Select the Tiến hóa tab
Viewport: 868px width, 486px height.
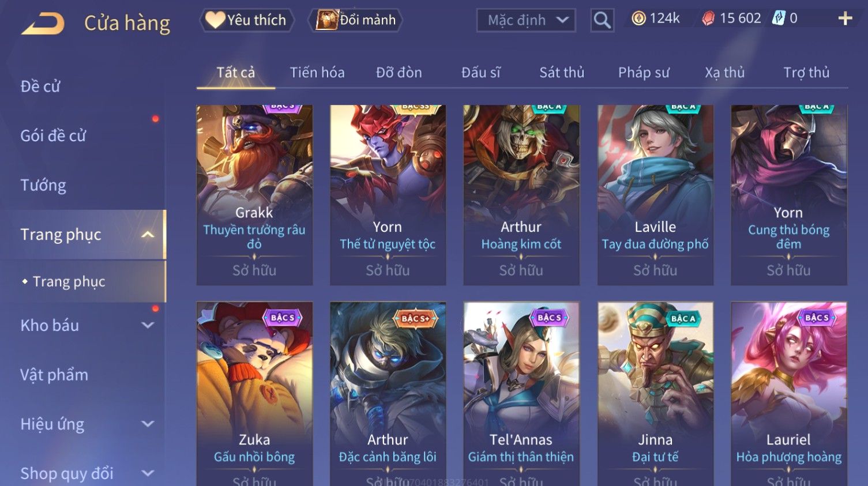tap(317, 73)
